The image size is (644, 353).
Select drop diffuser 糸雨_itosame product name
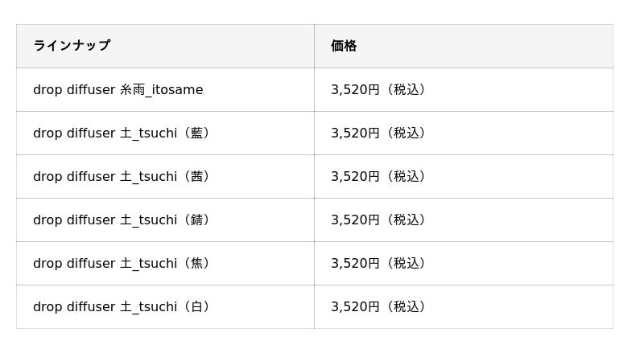(x=118, y=90)
